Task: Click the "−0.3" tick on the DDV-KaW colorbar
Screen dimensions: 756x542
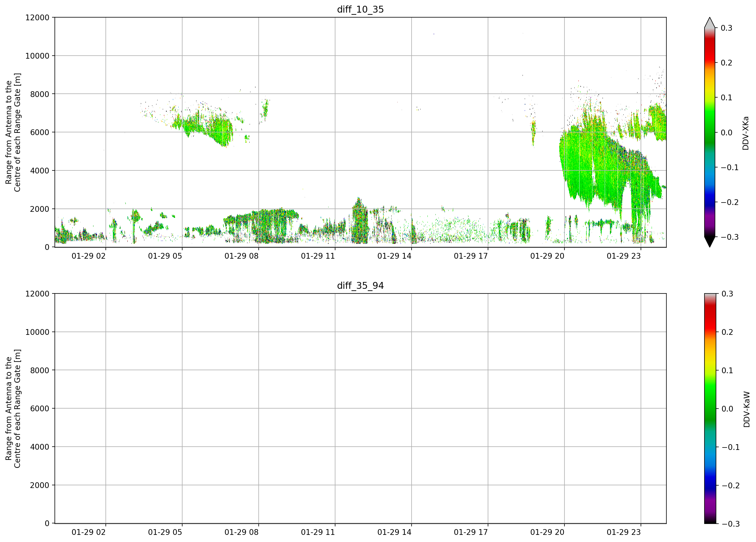Action: [x=731, y=524]
